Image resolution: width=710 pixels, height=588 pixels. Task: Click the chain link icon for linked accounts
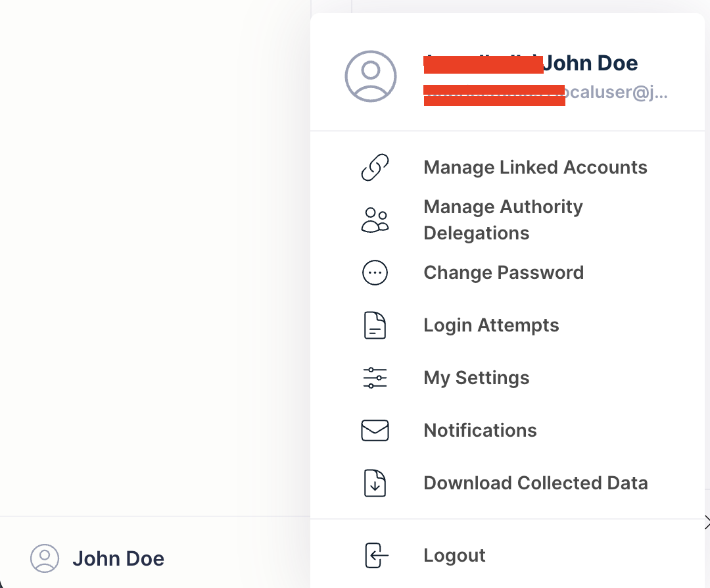375,168
